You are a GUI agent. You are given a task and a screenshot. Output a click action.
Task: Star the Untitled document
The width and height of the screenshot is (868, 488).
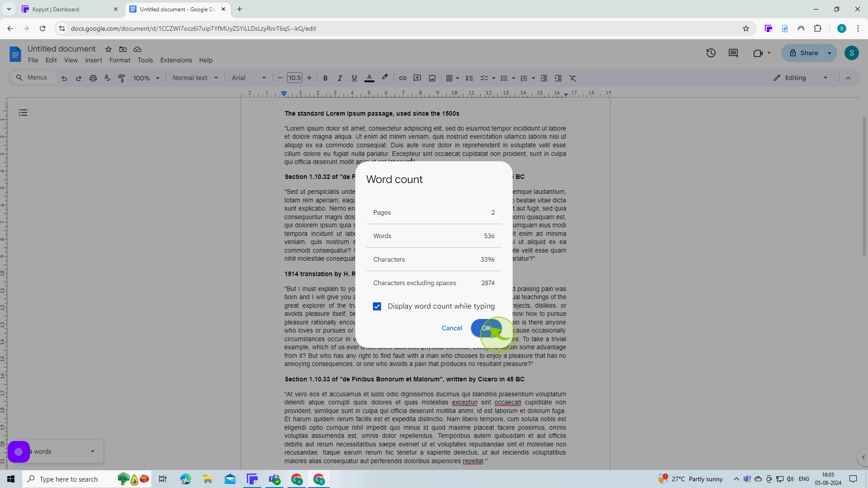point(108,49)
